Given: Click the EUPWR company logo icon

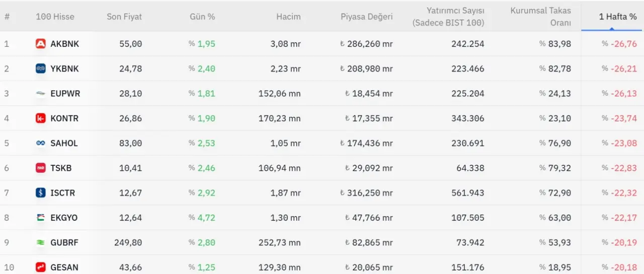Looking at the screenshot, I should click(41, 94).
